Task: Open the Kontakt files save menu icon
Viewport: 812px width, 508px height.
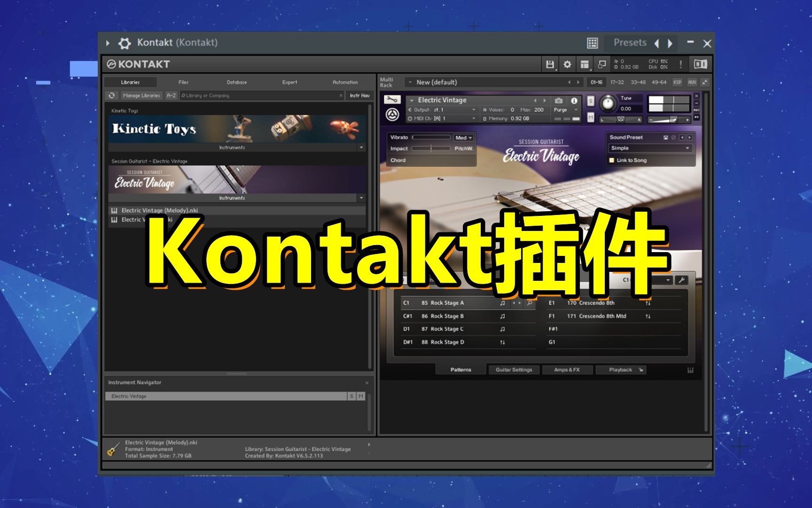Action: point(550,64)
